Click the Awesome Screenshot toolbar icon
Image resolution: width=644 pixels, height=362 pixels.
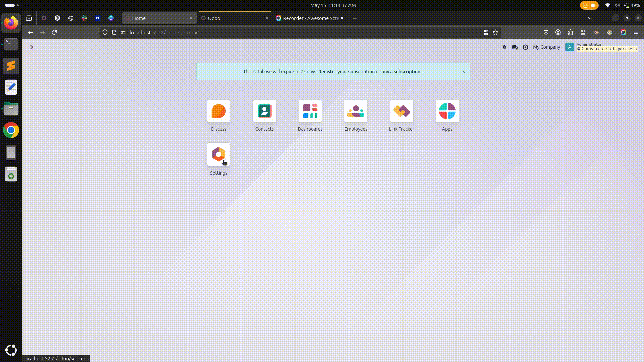623,32
